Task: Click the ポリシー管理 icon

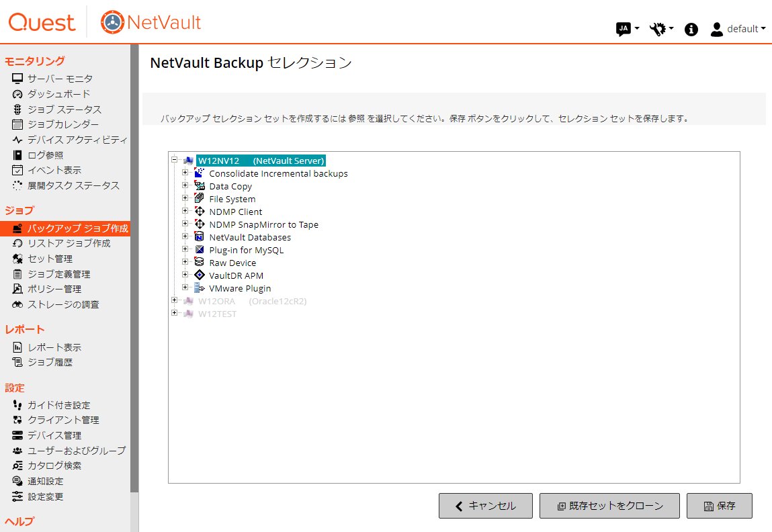Action: click(17, 289)
